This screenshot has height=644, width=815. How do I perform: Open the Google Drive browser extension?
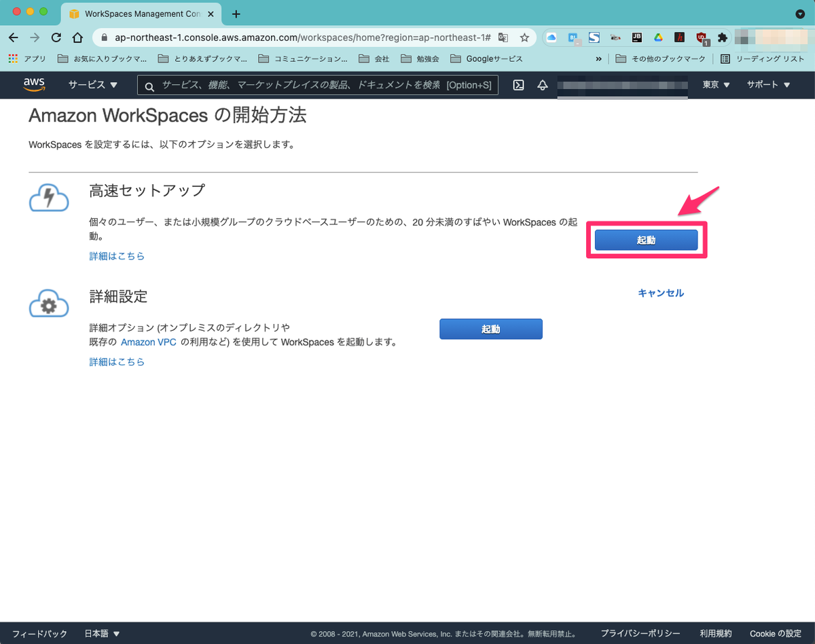click(x=655, y=38)
